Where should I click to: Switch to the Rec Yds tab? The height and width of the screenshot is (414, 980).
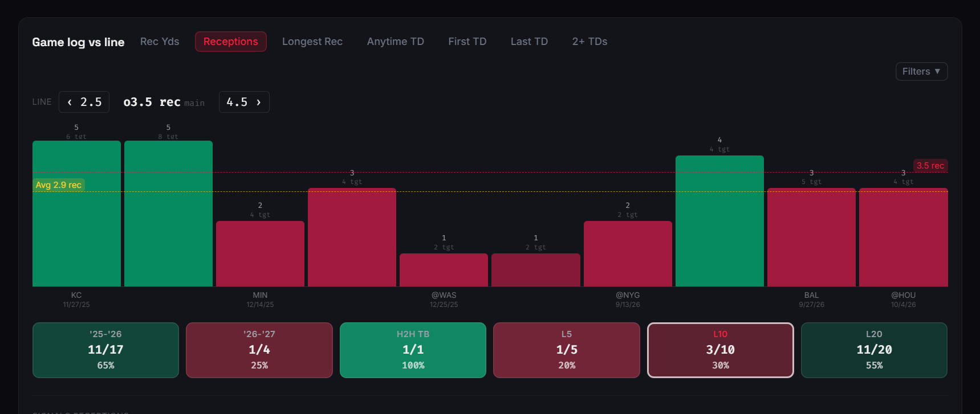[x=160, y=42]
